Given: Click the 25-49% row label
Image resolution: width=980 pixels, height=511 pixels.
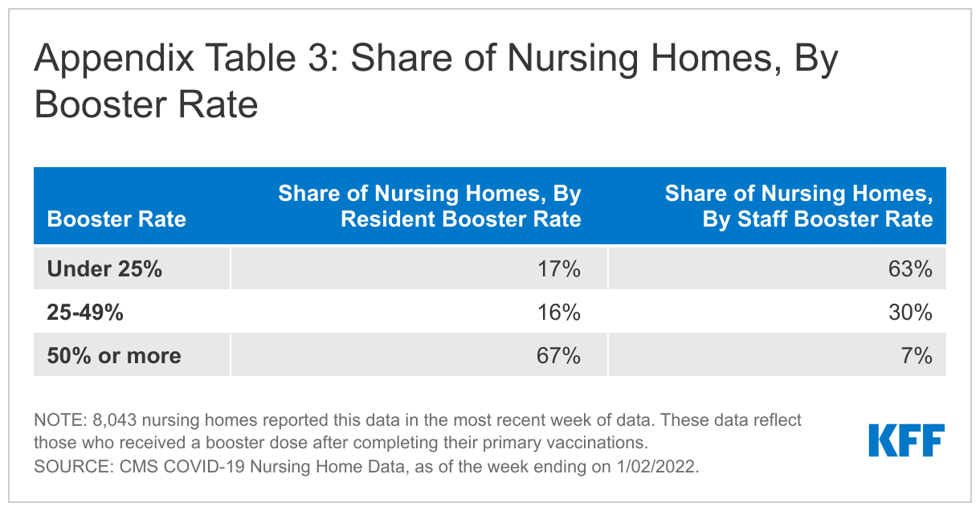Looking at the screenshot, I should (85, 313).
